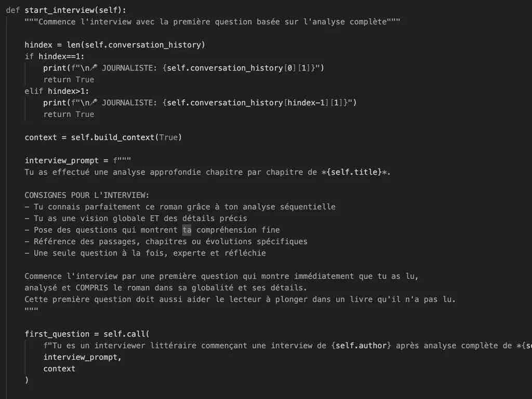Click the highlighted word "ta" in the prompt
Image resolution: width=532 pixels, height=399 pixels.
click(x=187, y=230)
